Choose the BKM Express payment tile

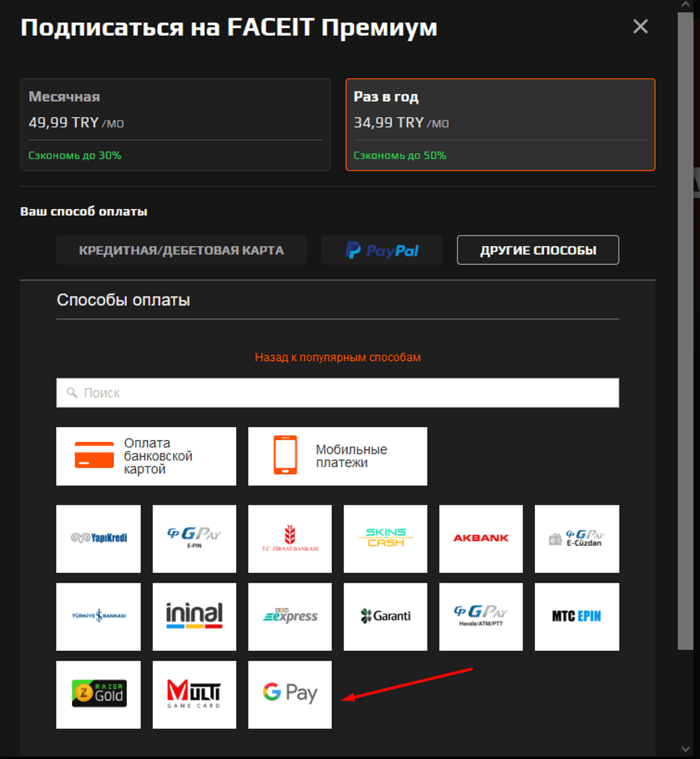(x=290, y=616)
